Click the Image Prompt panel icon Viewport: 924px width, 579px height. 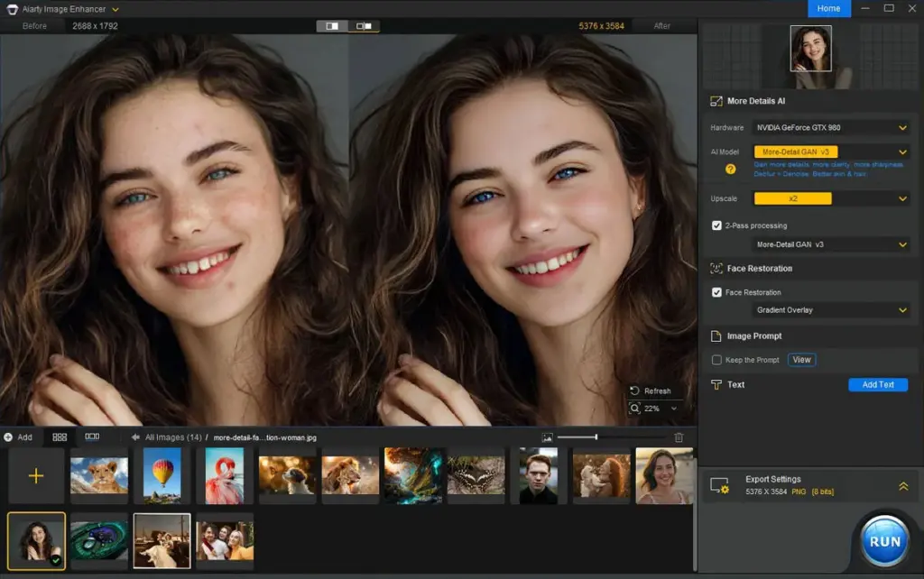tap(716, 335)
